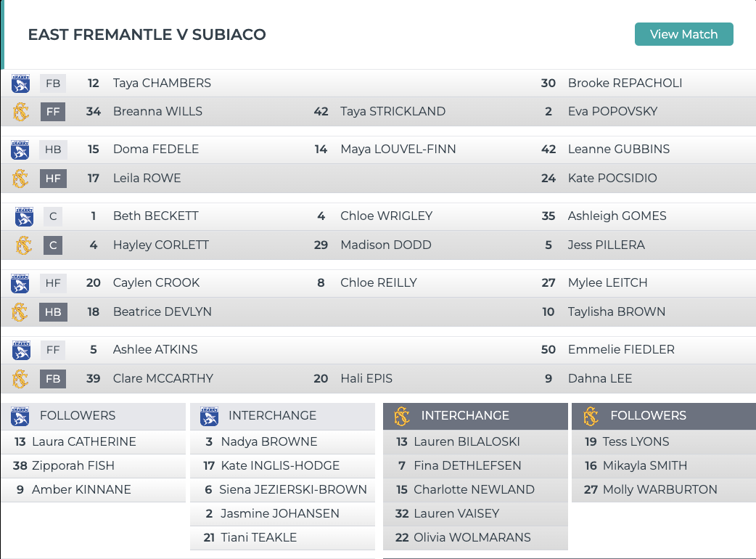Click the HB position badge for Beatrice Devlyn
This screenshot has height=559, width=756.
(53, 312)
